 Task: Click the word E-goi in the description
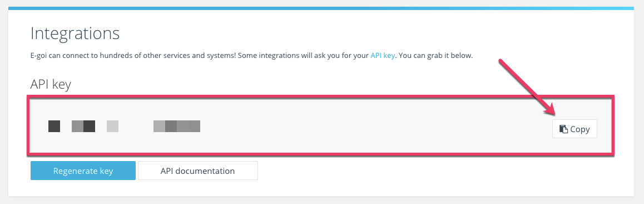[x=39, y=55]
